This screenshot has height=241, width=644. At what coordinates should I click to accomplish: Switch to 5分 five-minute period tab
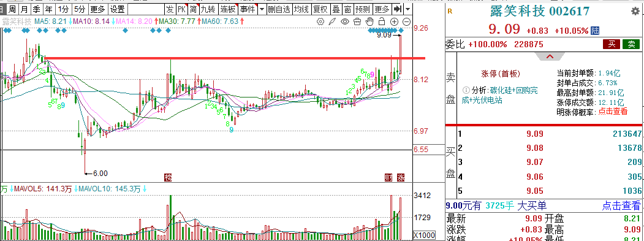point(80,9)
